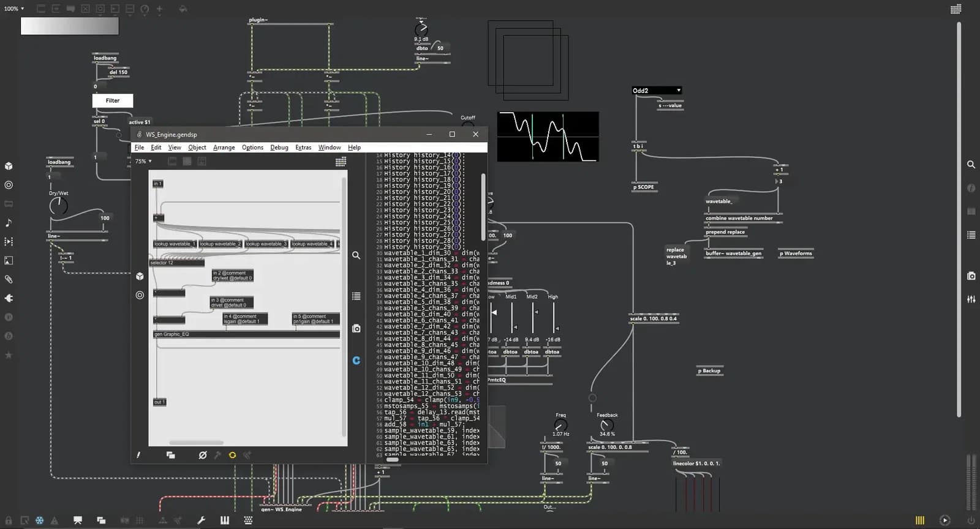Open the Odd2 dropdown menu
This screenshot has height=529, width=980.
pos(657,91)
